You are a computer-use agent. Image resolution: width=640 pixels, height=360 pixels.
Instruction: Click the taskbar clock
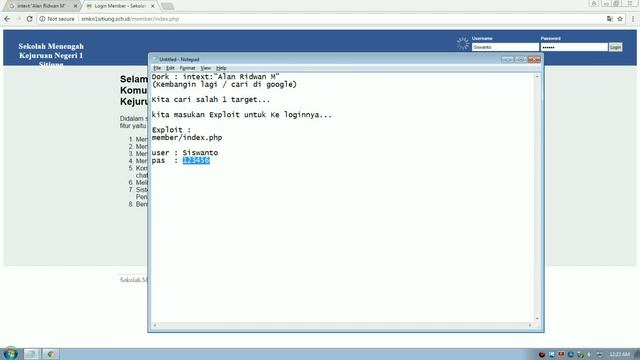click(620, 354)
